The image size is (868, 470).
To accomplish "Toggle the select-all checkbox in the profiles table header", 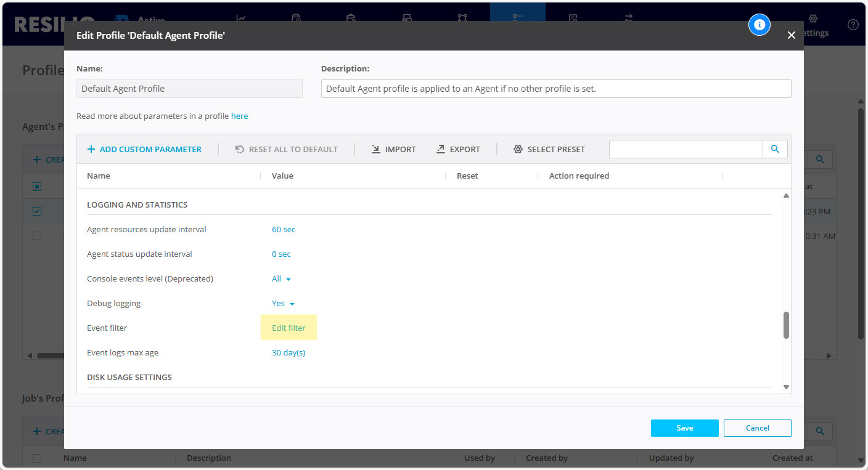I will tap(36, 186).
